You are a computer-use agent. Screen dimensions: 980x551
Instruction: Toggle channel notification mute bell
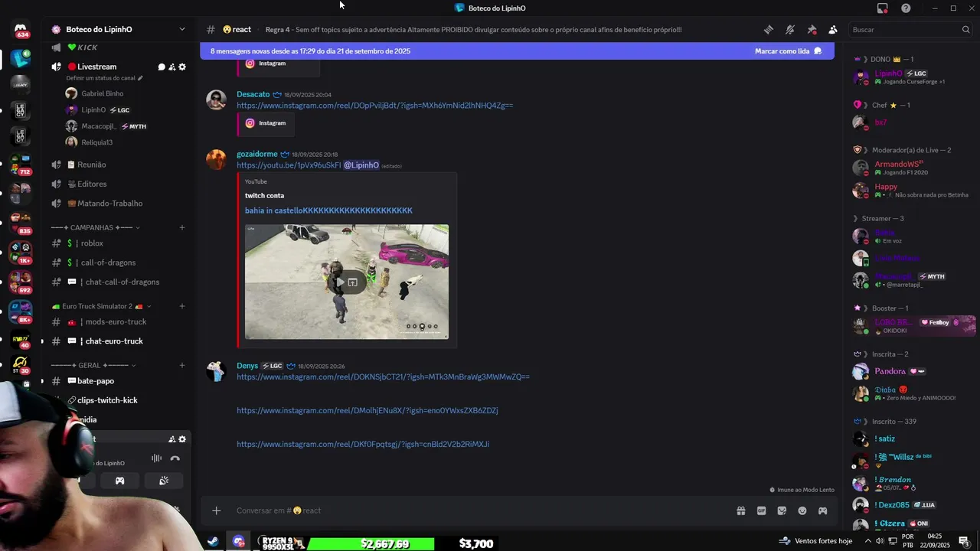(x=789, y=30)
